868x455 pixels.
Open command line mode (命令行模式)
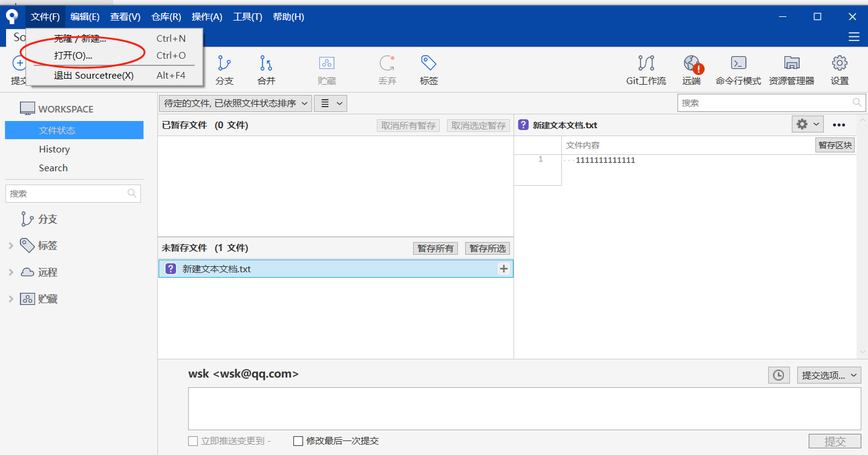click(739, 70)
